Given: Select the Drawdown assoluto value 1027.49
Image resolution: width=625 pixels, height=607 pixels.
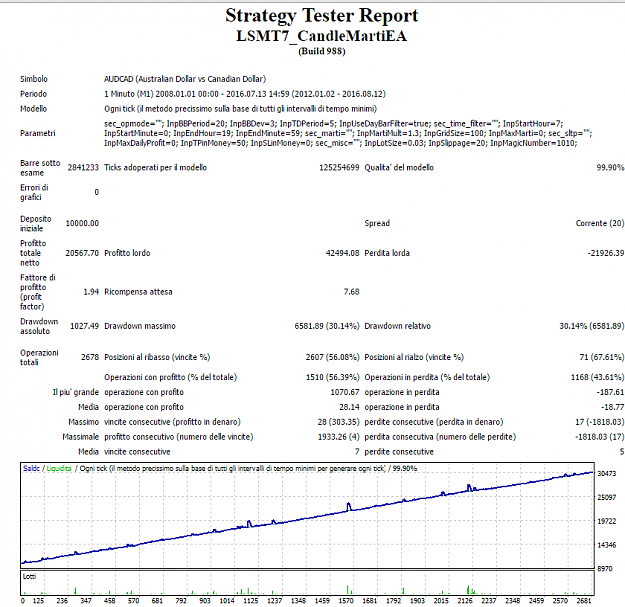Looking at the screenshot, I should (85, 326).
